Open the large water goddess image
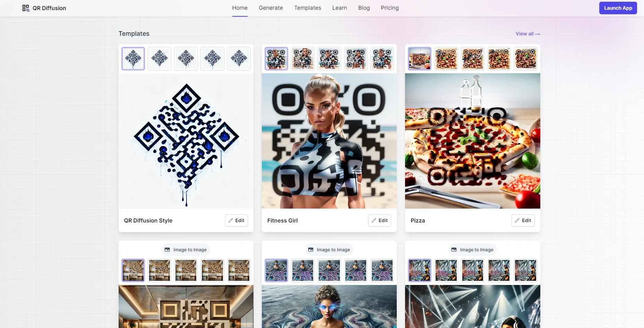The height and width of the screenshot is (328, 644). pos(329,306)
